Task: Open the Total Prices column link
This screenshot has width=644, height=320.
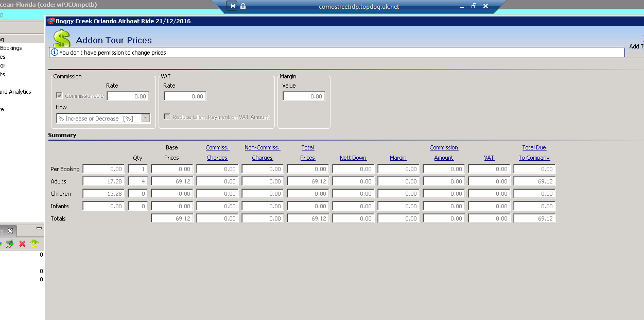Action: point(308,153)
